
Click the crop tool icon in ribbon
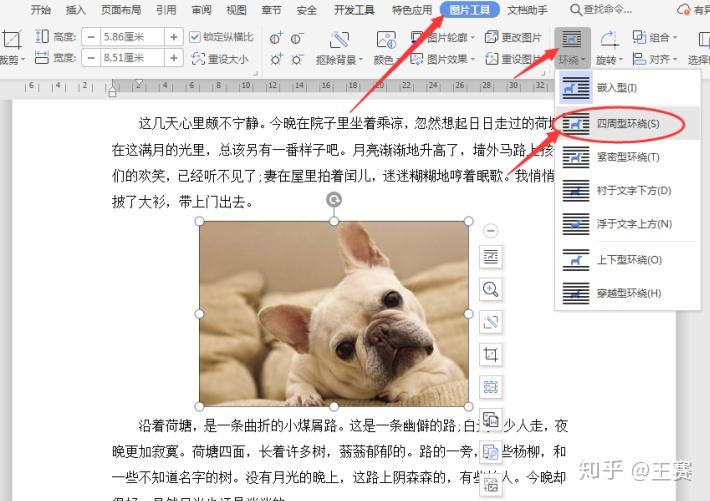[x=11, y=39]
